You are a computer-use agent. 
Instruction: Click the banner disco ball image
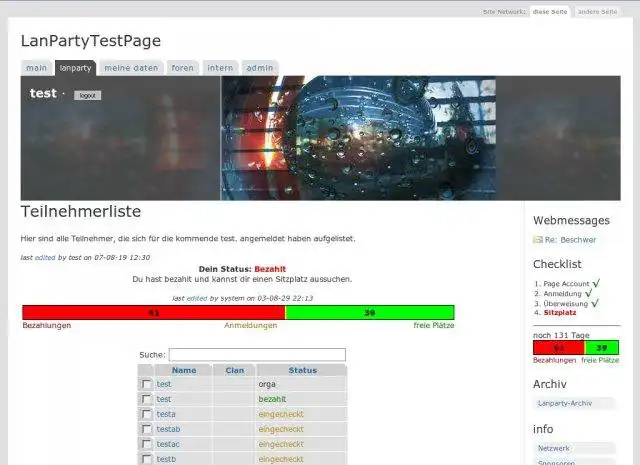(359, 138)
